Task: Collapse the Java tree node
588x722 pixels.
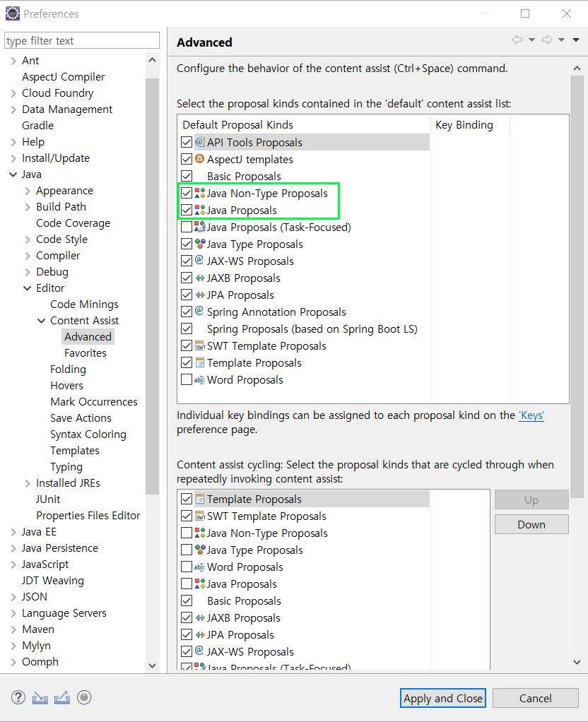Action: click(x=13, y=174)
